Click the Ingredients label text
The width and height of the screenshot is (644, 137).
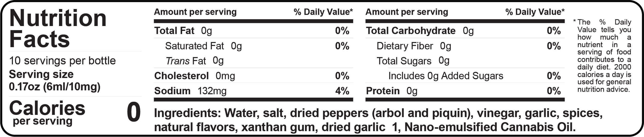pyautogui.click(x=187, y=113)
